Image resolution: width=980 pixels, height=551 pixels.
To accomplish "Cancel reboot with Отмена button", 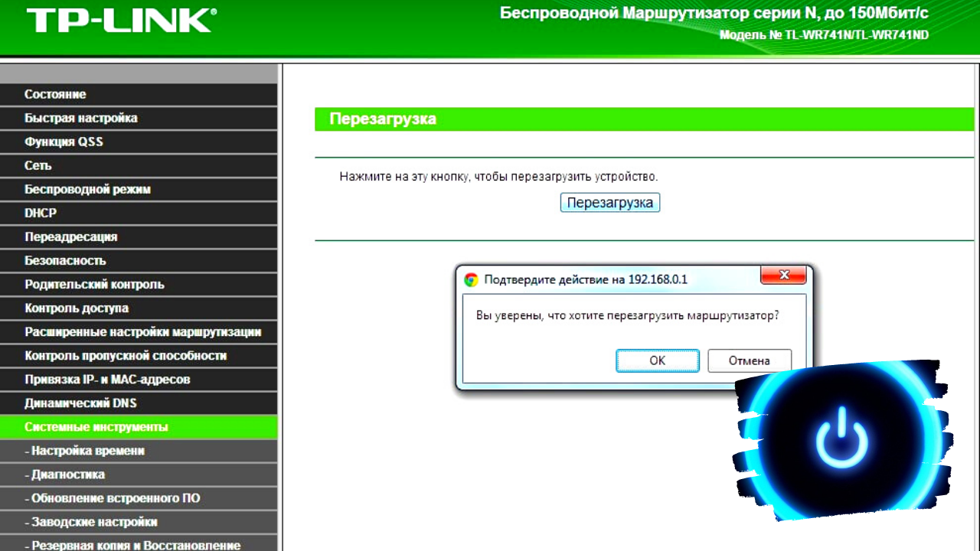I will (x=750, y=360).
